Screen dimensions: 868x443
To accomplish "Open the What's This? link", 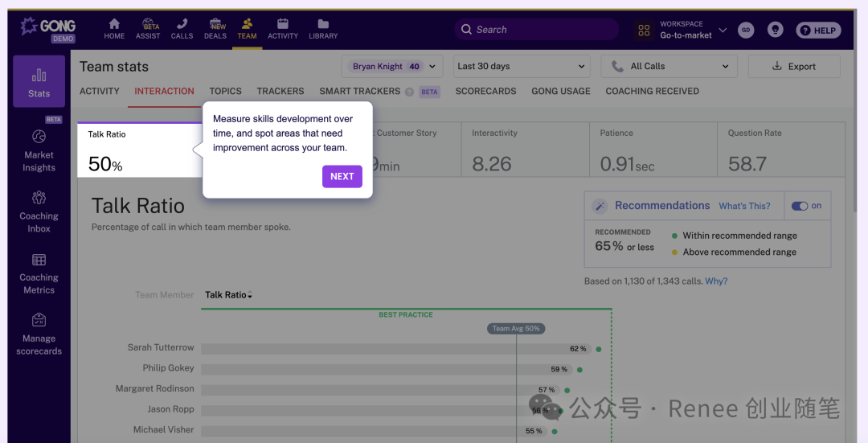I will pyautogui.click(x=744, y=206).
